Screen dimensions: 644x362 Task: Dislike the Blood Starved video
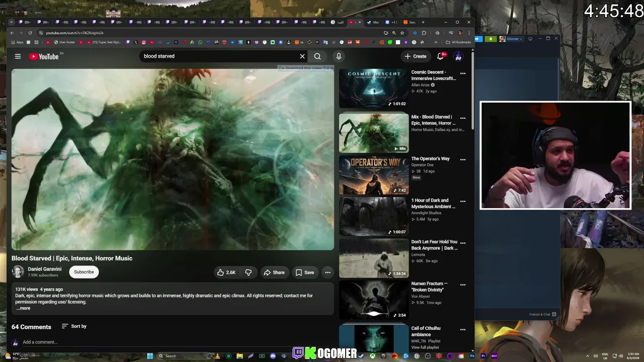point(249,273)
